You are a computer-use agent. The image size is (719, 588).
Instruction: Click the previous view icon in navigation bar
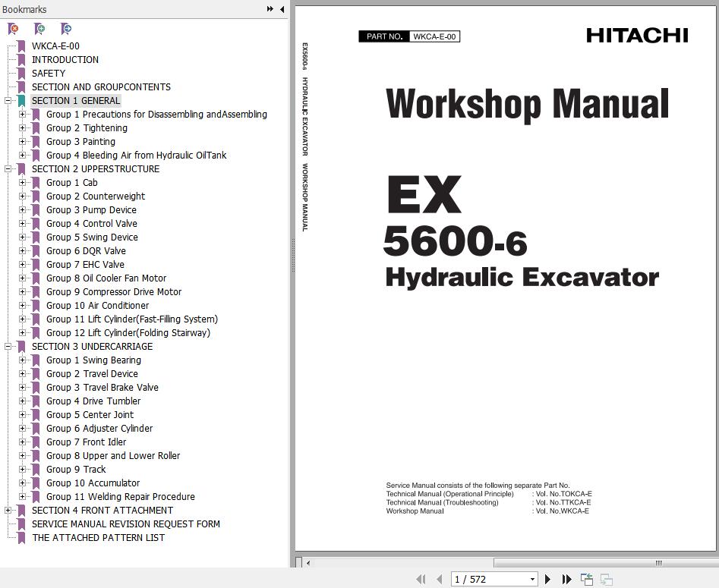pyautogui.click(x=587, y=579)
